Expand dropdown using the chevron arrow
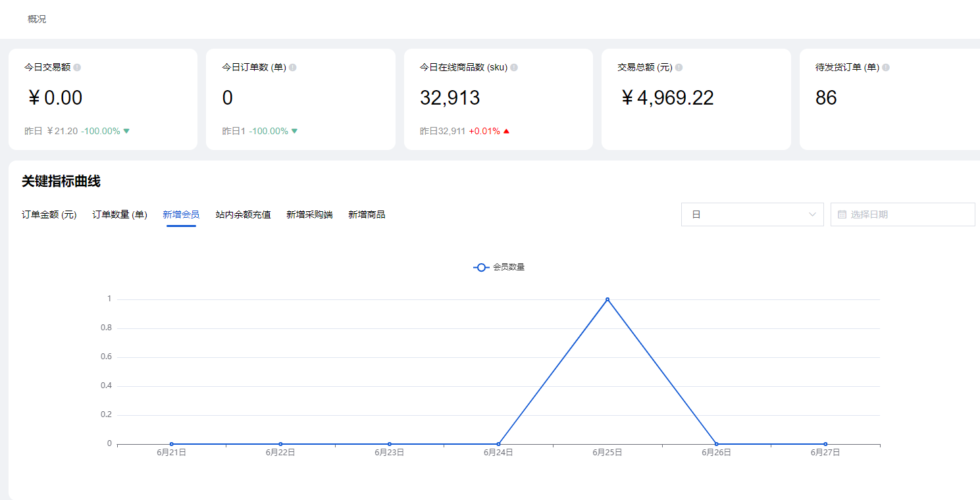980x500 pixels. pos(812,214)
